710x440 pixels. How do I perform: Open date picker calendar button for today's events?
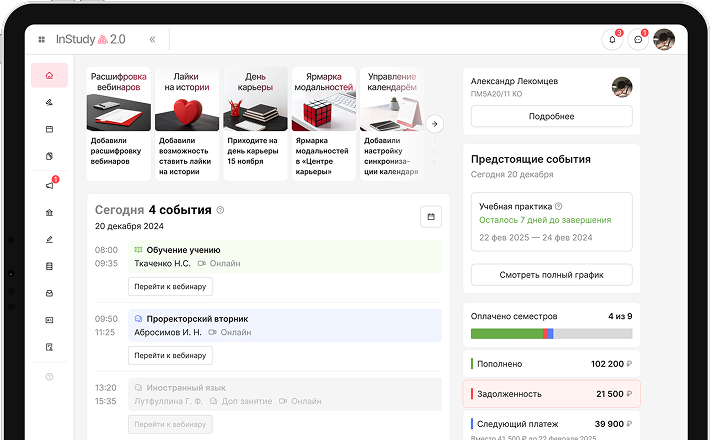coord(431,216)
